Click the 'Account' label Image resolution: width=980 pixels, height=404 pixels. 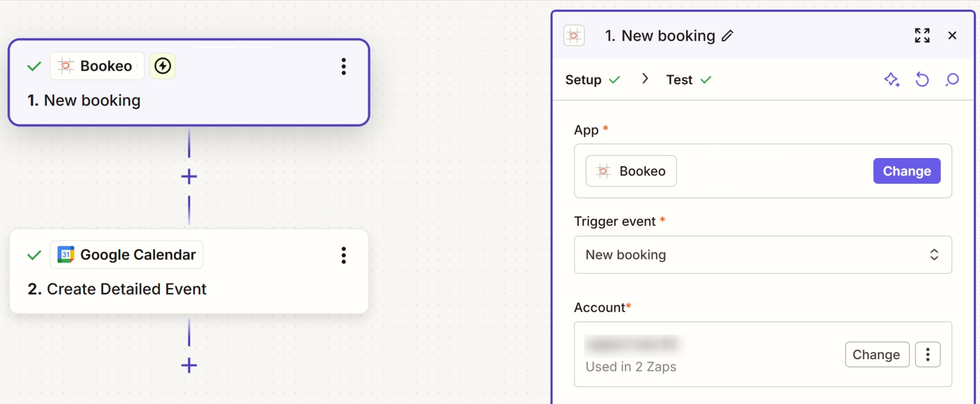coord(599,308)
